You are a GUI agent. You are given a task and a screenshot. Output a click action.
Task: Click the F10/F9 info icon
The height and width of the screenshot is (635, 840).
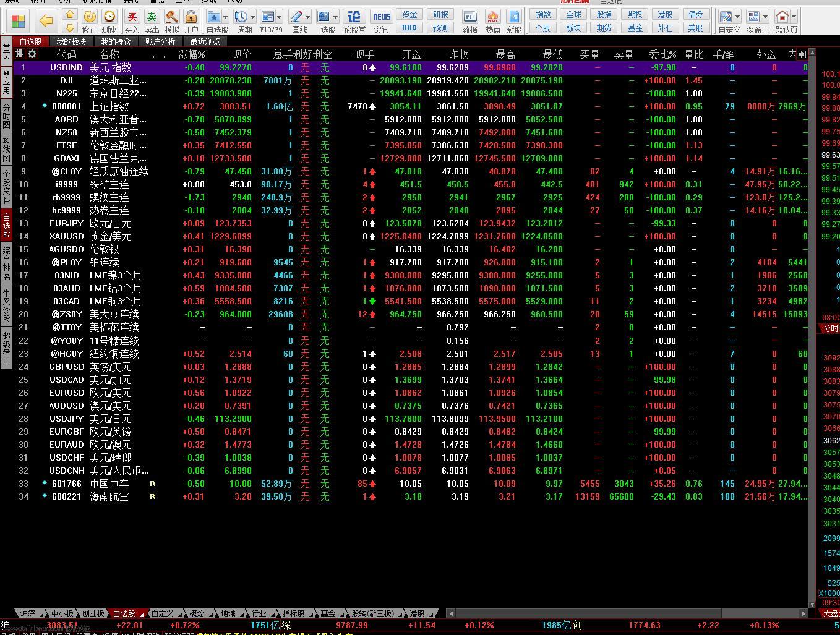tap(268, 17)
